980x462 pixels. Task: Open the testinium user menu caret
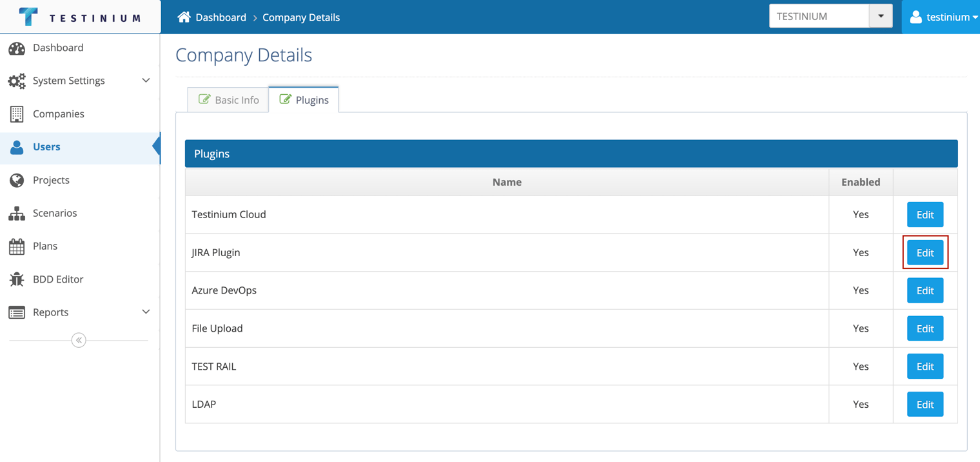[x=975, y=17]
